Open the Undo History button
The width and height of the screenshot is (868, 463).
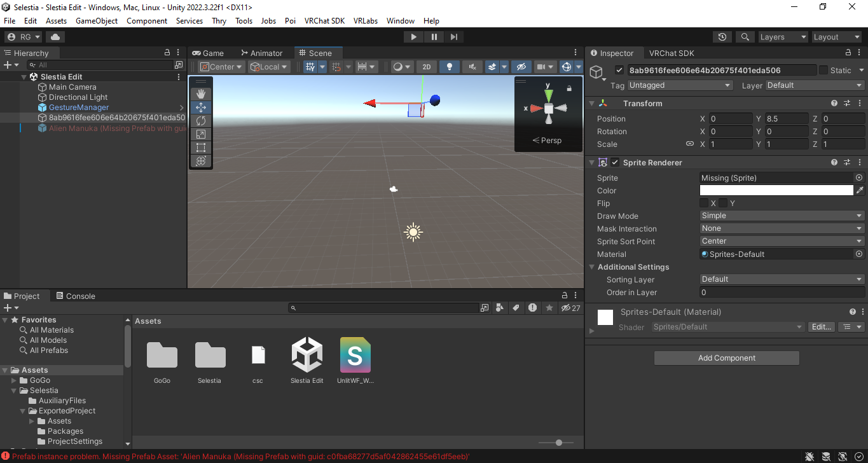click(x=722, y=37)
